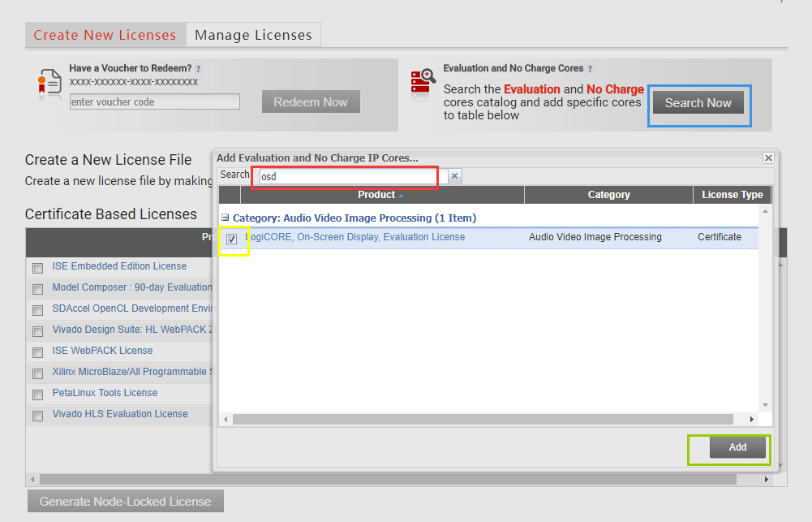
Task: Click the Product column header
Action: point(381,194)
